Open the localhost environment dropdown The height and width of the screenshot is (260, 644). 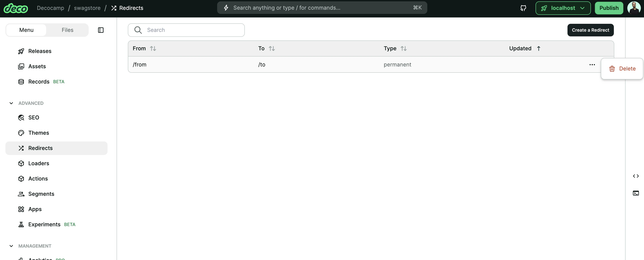(x=563, y=8)
